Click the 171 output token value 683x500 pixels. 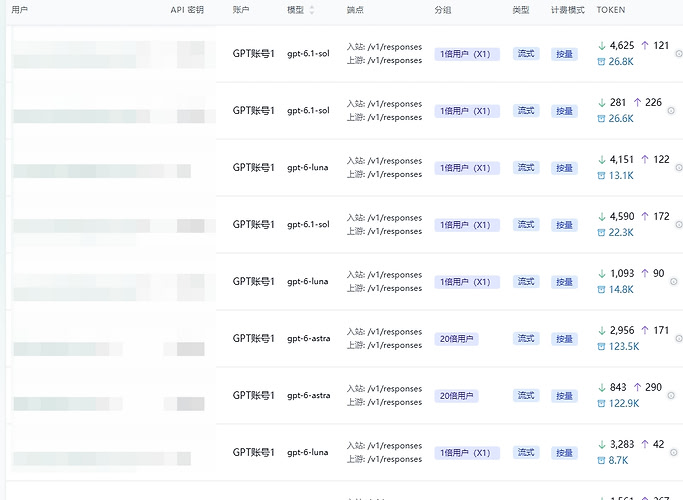661,331
